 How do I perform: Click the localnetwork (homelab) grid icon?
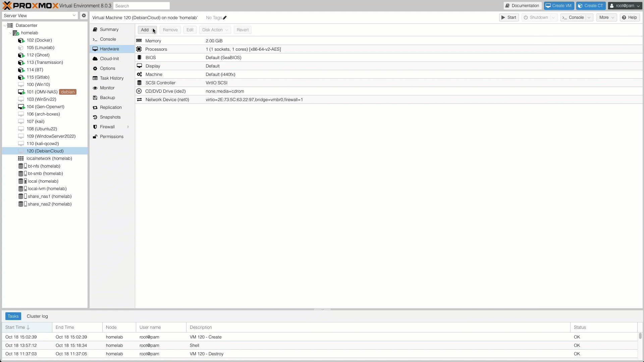tap(21, 159)
